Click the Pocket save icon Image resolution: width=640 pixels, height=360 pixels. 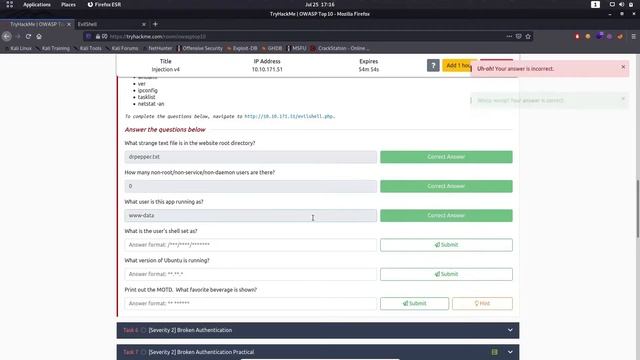518,36
